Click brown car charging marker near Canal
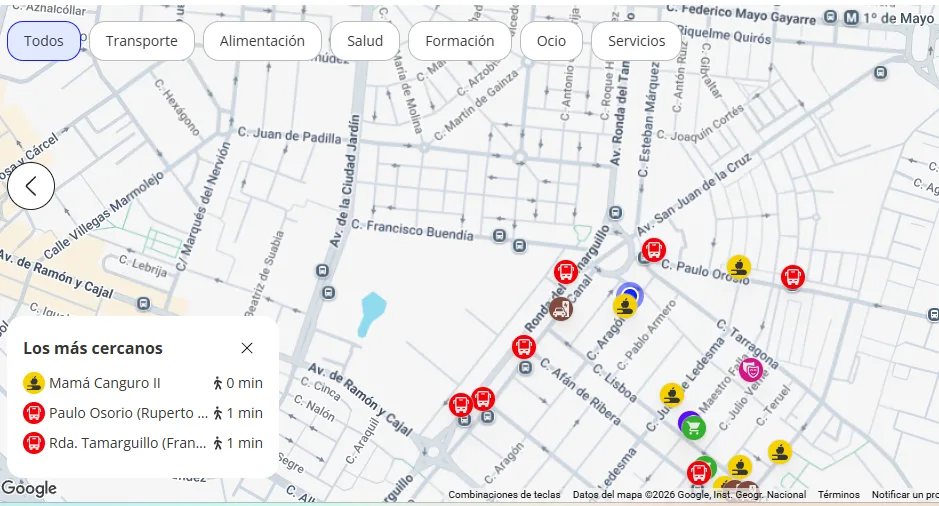 561,309
